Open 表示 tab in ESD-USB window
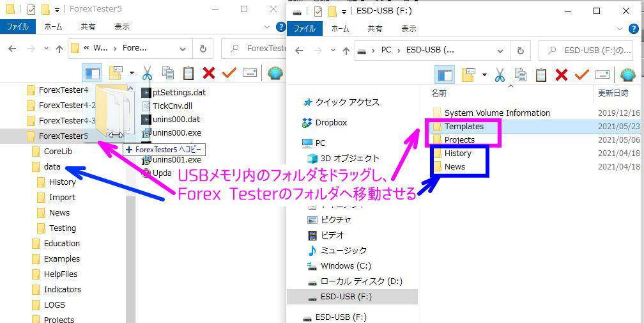The width and height of the screenshot is (644, 323). [x=409, y=28]
